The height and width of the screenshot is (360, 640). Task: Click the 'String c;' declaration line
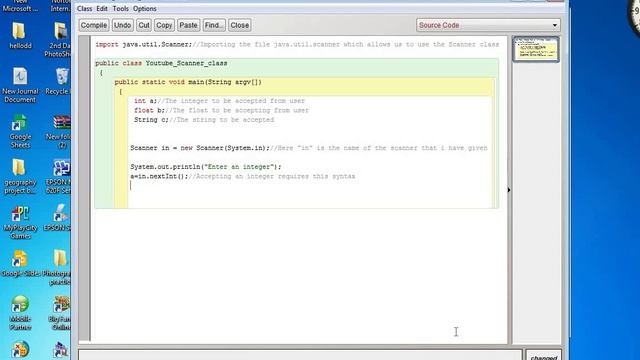[x=204, y=120]
